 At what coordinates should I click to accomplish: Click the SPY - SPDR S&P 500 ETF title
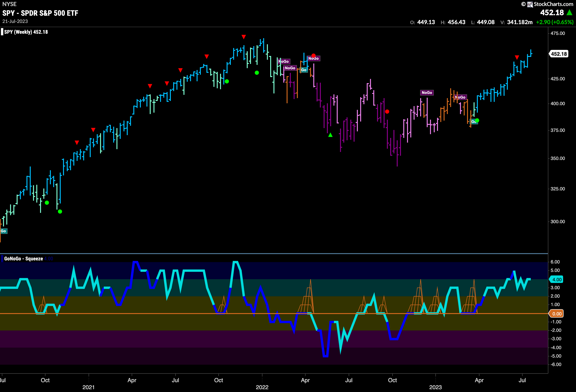[40, 13]
